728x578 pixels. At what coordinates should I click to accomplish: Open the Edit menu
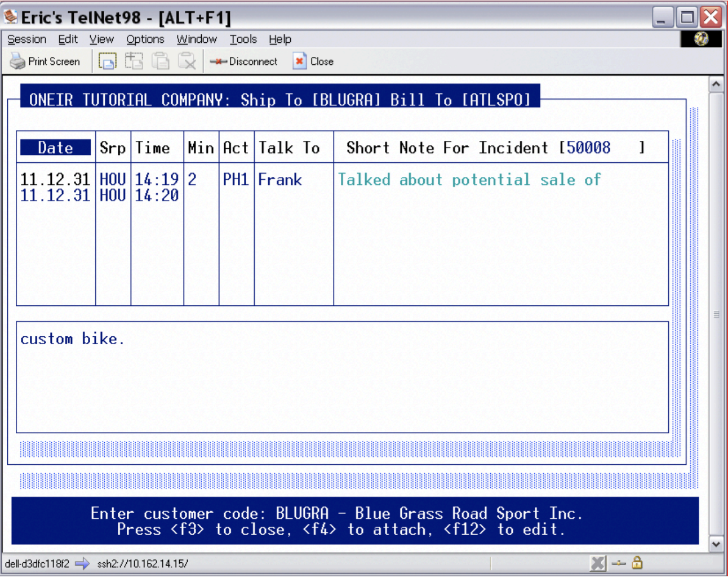(68, 39)
